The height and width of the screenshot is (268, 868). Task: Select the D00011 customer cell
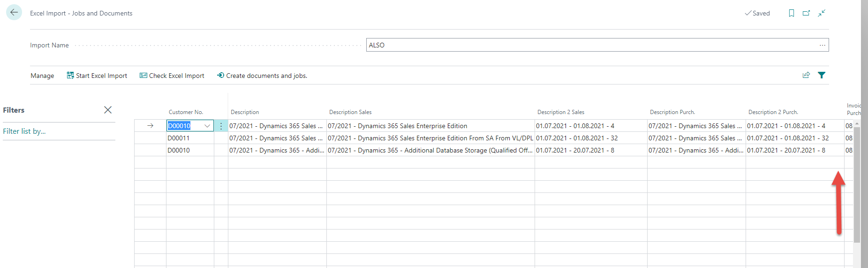click(190, 138)
